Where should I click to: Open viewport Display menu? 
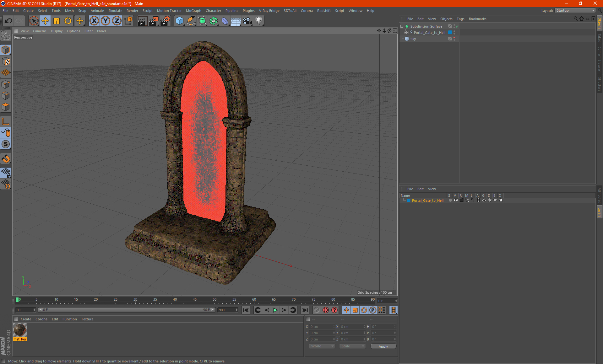click(57, 31)
